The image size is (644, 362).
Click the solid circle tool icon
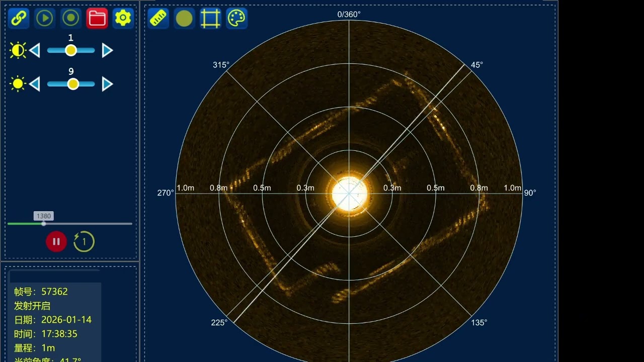point(184,18)
